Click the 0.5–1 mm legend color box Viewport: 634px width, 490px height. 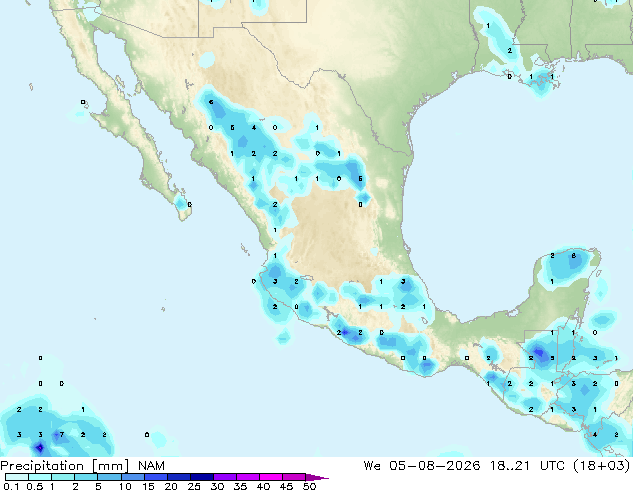pyautogui.click(x=40, y=477)
